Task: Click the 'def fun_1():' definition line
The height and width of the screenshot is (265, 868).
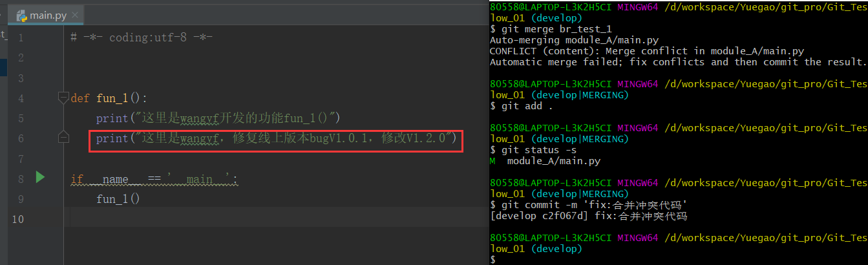Action: 109,99
